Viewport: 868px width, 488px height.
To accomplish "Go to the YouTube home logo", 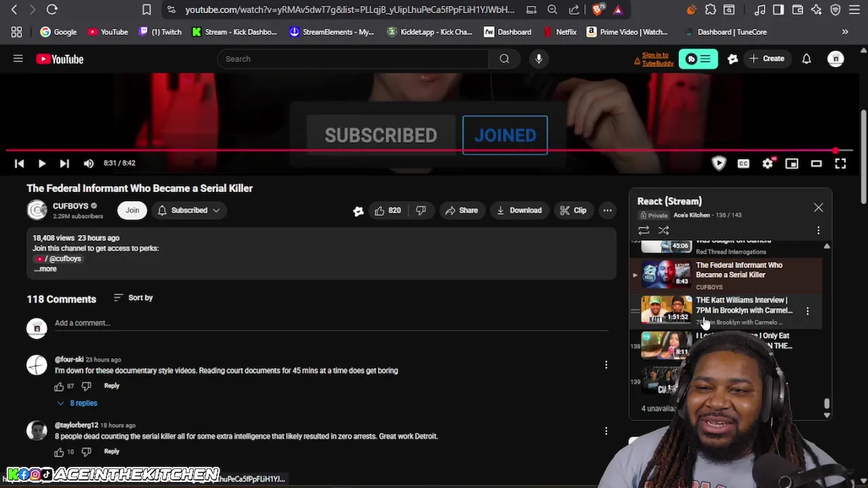I will coord(60,59).
